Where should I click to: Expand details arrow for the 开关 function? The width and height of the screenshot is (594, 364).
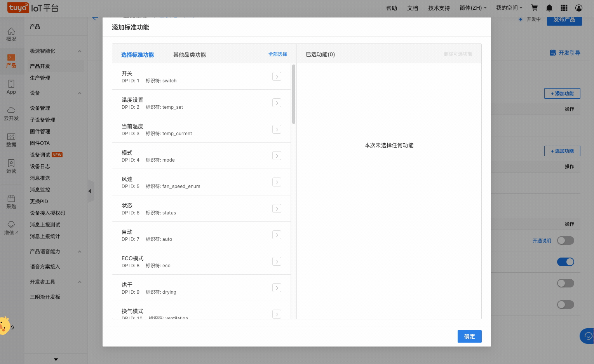click(x=277, y=77)
